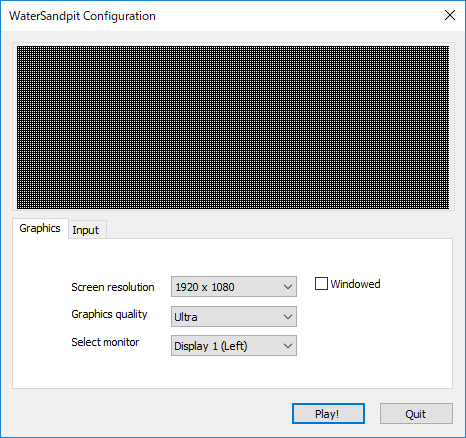Open the Screen resolution dropdown
Screen dimensions: 466x438
(234, 287)
